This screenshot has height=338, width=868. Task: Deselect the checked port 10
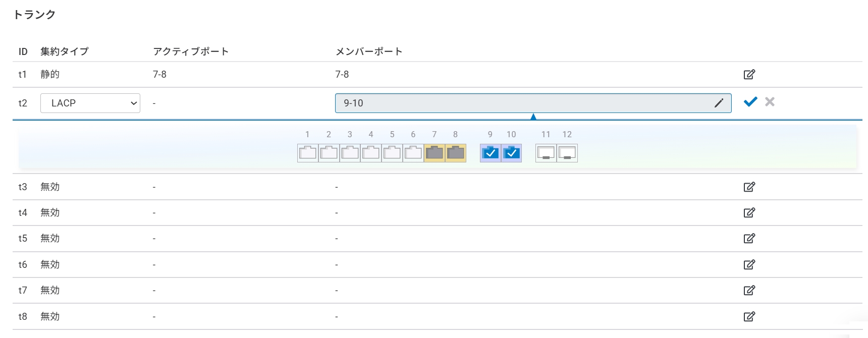click(x=512, y=153)
